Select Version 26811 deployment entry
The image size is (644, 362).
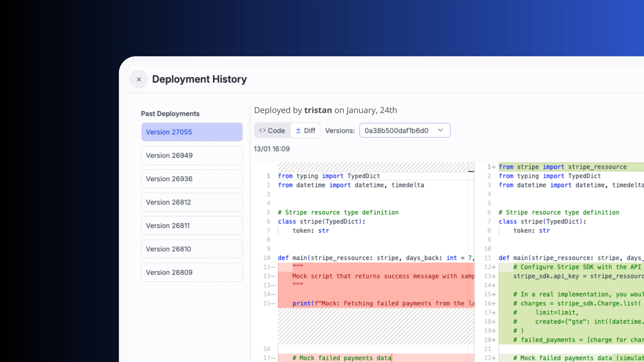coord(192,225)
